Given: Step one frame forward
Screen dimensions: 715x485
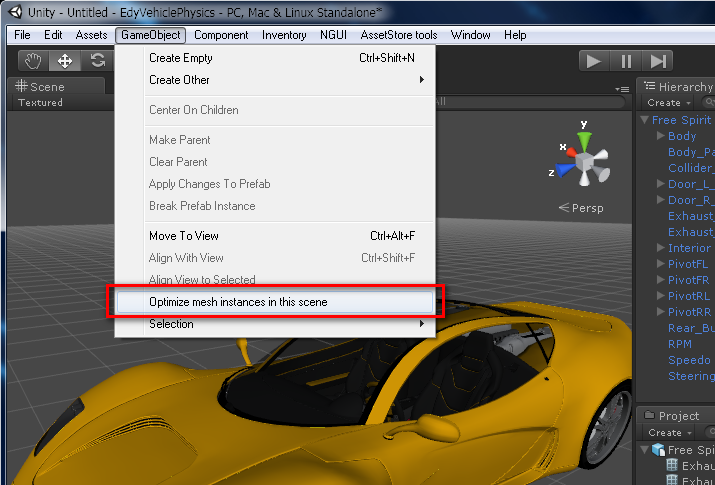Looking at the screenshot, I should (658, 61).
